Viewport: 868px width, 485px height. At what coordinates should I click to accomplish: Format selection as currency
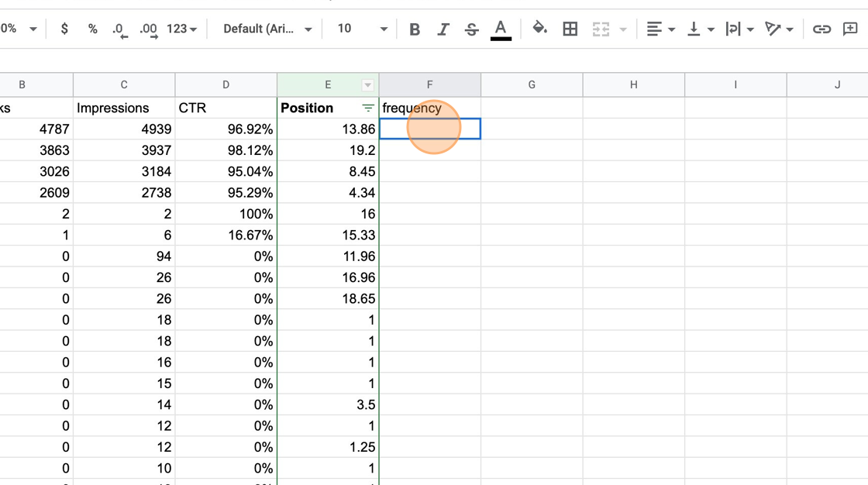(64, 29)
